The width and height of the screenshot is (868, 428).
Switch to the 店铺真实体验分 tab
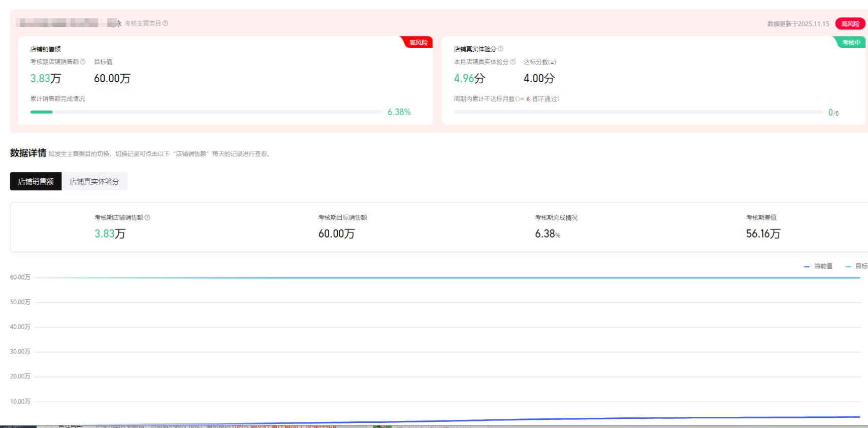pyautogui.click(x=94, y=181)
